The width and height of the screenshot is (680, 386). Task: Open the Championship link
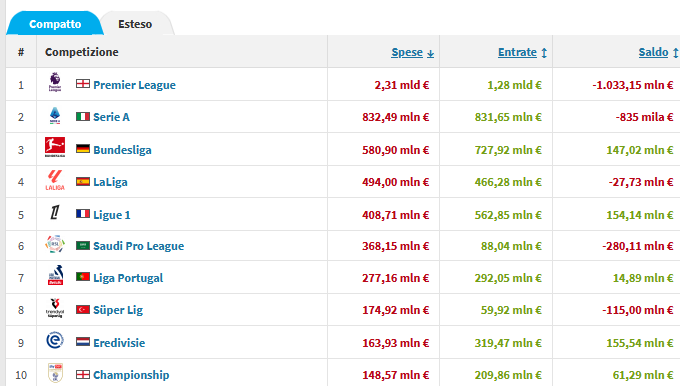(131, 375)
